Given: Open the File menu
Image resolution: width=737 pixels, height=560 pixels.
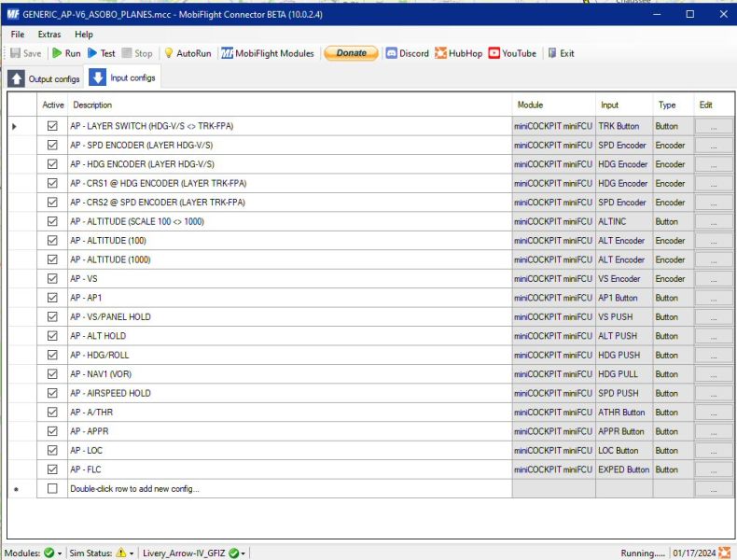Looking at the screenshot, I should tap(18, 35).
